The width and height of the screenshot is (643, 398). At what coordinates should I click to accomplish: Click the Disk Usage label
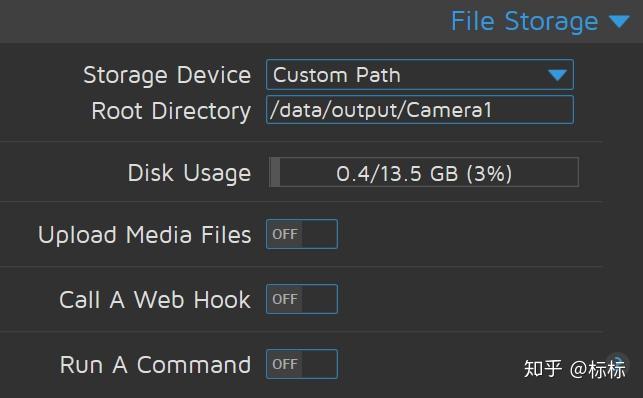(189, 173)
